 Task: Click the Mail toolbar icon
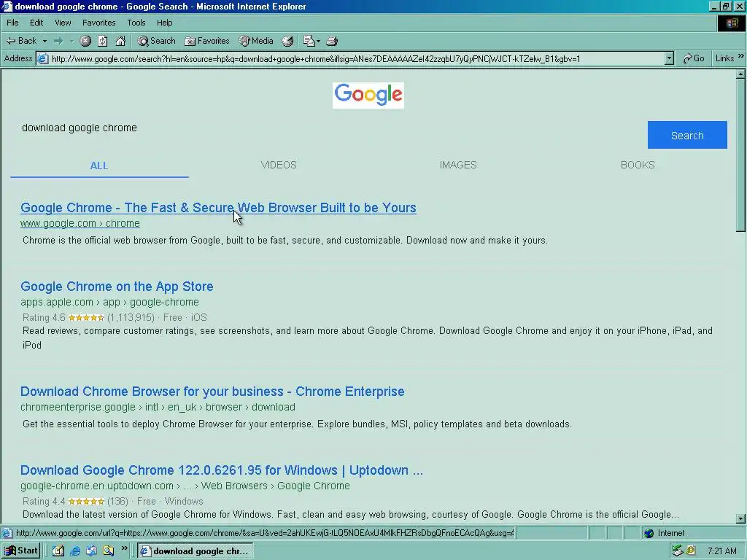[309, 41]
